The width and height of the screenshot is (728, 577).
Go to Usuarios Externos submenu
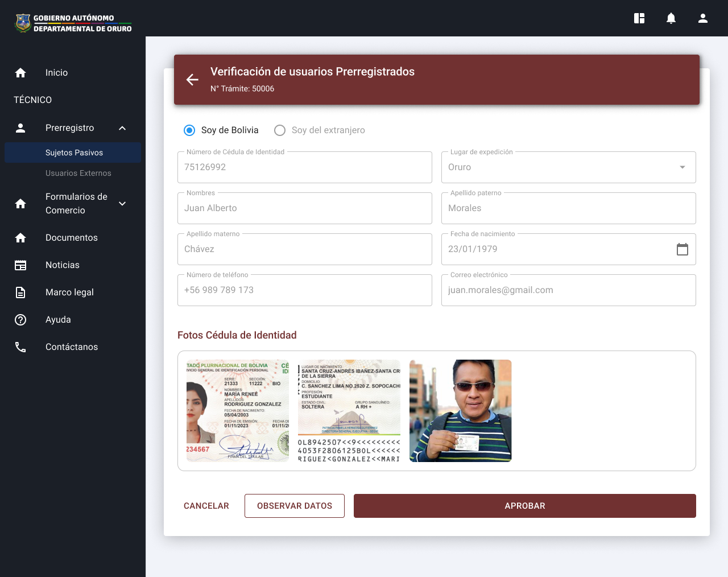click(78, 173)
